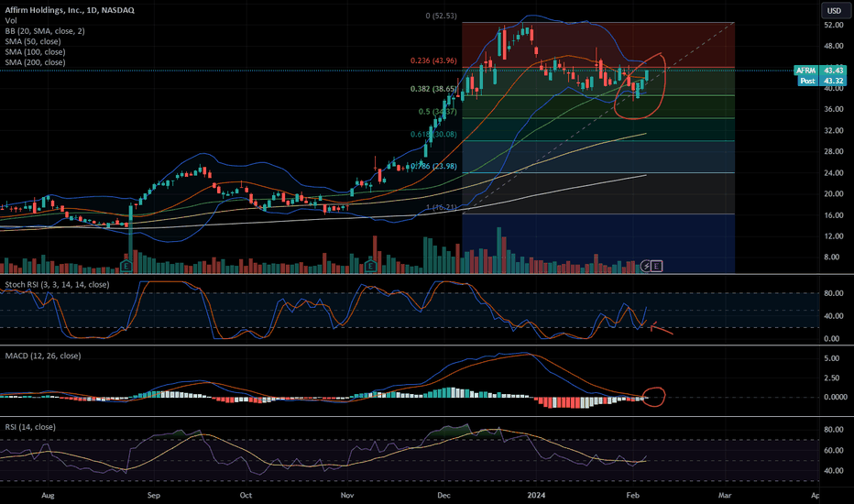Screen dimensions: 854x504
Task: Select the SMA (200, close) legend
Action: (x=35, y=62)
